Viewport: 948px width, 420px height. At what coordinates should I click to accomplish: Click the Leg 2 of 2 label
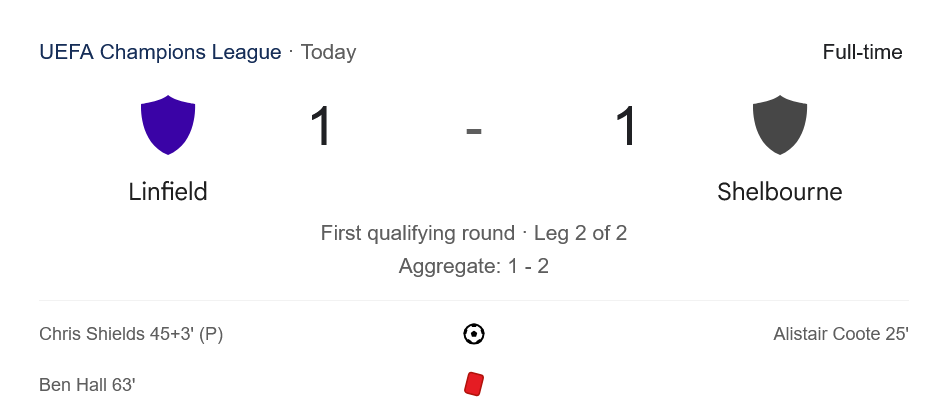(580, 233)
